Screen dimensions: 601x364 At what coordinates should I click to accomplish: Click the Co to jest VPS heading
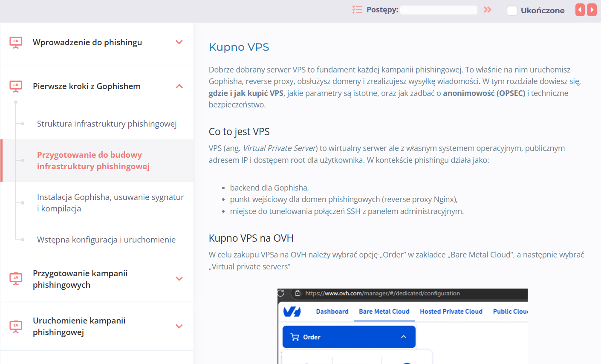239,132
